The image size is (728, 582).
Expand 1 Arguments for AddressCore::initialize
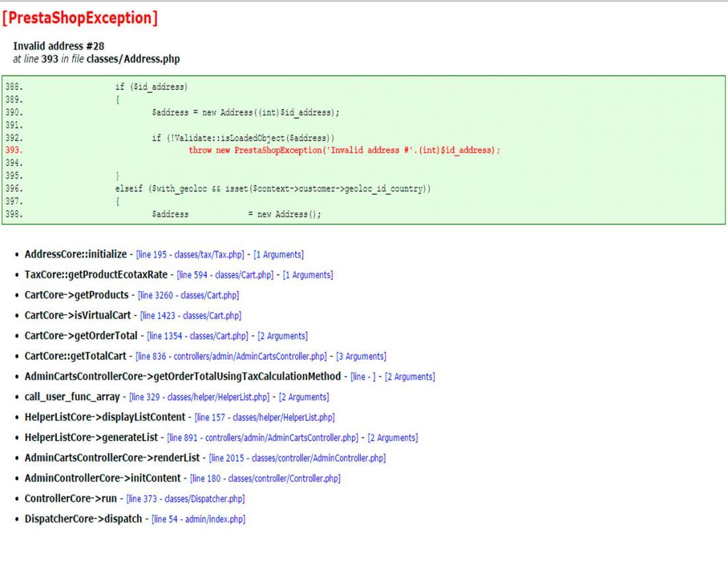coord(279,255)
